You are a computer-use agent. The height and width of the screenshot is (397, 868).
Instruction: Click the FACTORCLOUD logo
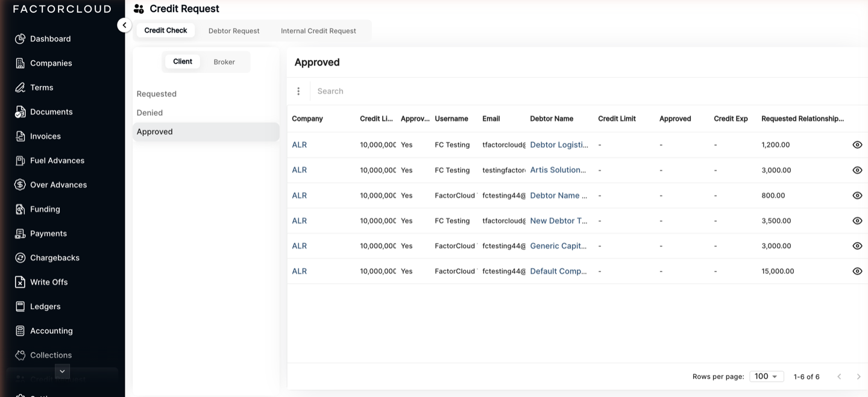click(62, 9)
